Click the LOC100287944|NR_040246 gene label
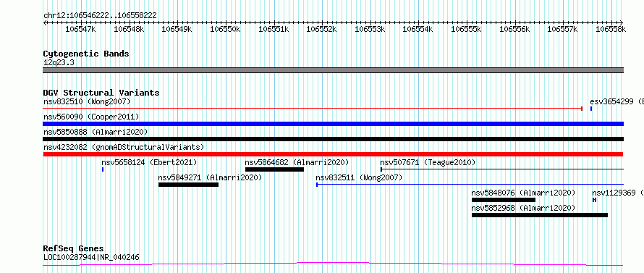644x273 pixels. pyautogui.click(x=91, y=258)
